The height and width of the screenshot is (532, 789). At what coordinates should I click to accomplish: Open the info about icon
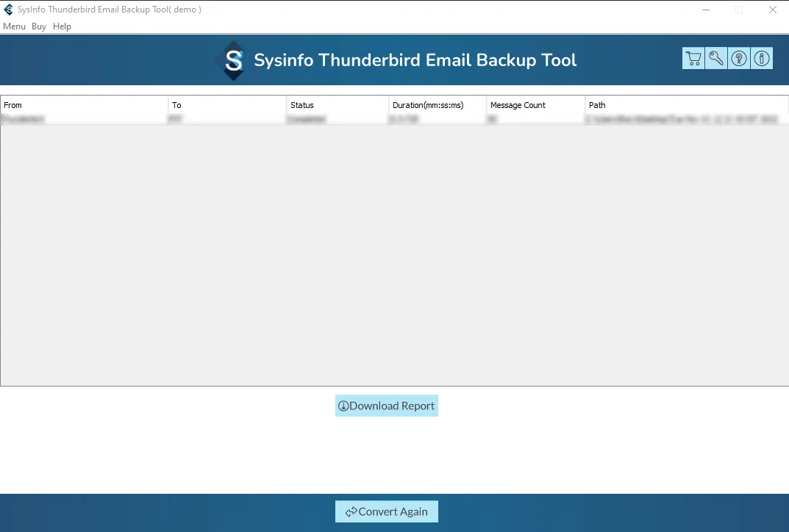click(x=762, y=58)
